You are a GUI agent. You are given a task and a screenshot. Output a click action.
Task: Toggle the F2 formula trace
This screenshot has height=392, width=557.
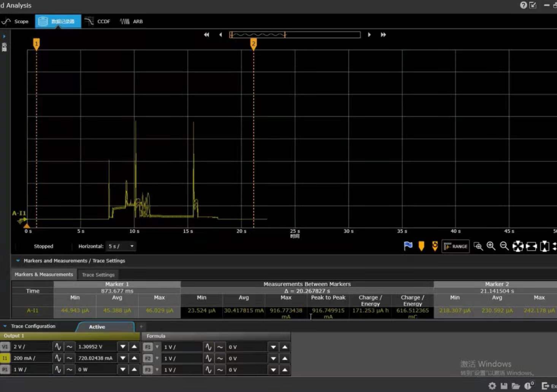click(148, 358)
